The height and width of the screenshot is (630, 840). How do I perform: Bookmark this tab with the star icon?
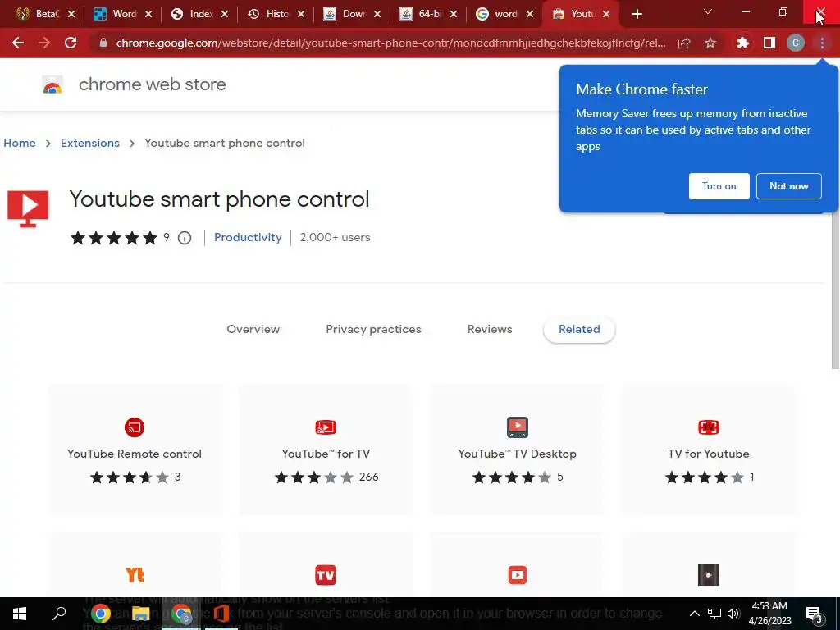pyautogui.click(x=710, y=43)
